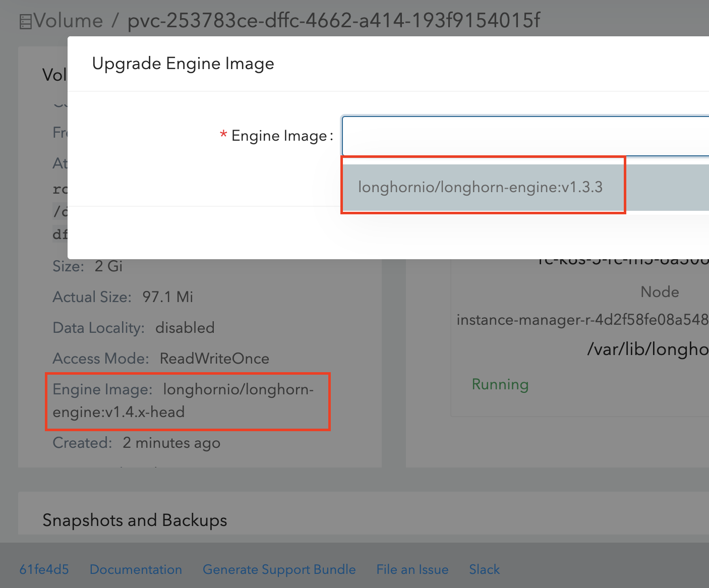Click the Running status indicator
This screenshot has height=588, width=709.
point(500,384)
